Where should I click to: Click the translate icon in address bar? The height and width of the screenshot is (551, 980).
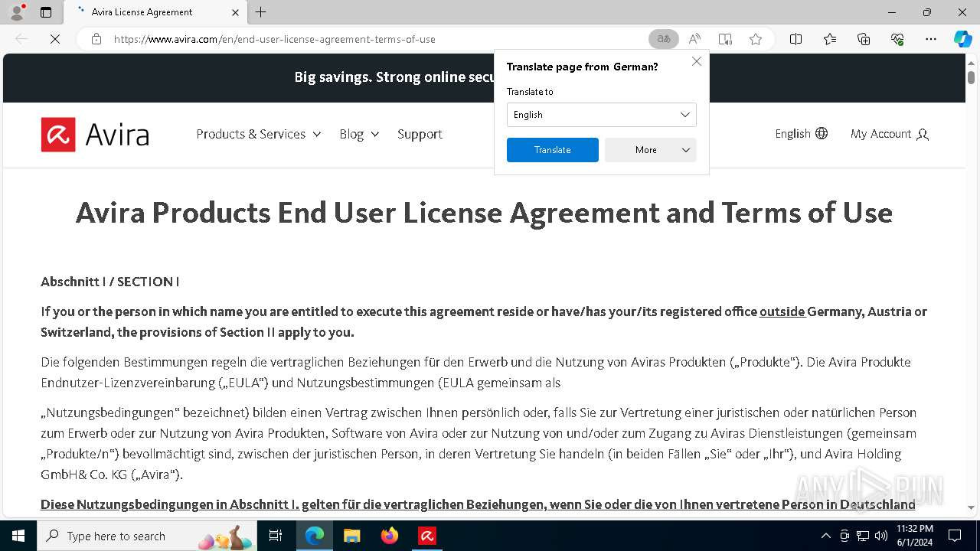point(664,39)
